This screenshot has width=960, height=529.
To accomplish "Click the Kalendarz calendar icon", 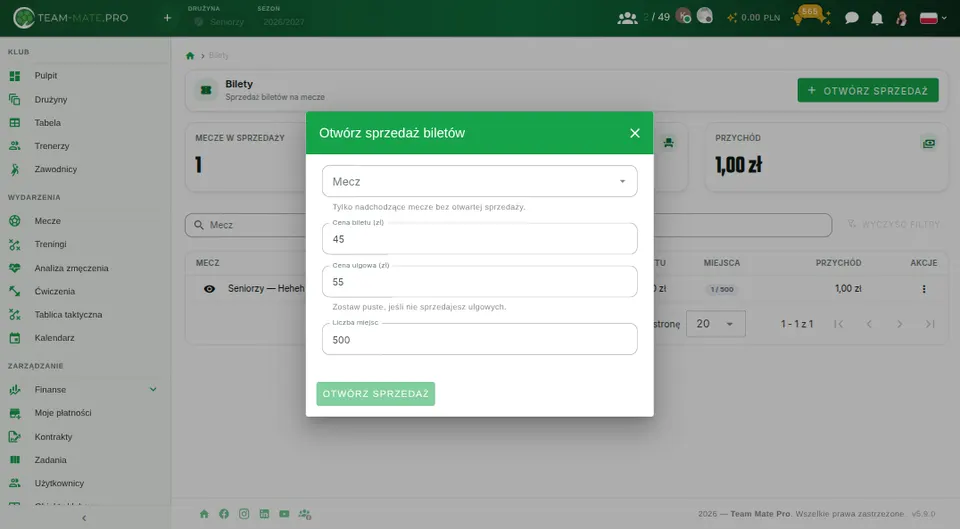I will [x=15, y=338].
